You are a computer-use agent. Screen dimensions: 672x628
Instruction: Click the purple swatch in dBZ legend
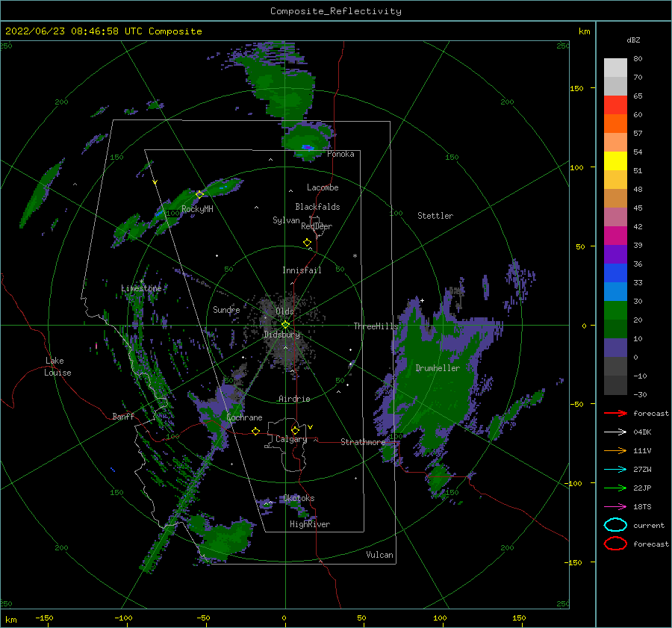[615, 254]
